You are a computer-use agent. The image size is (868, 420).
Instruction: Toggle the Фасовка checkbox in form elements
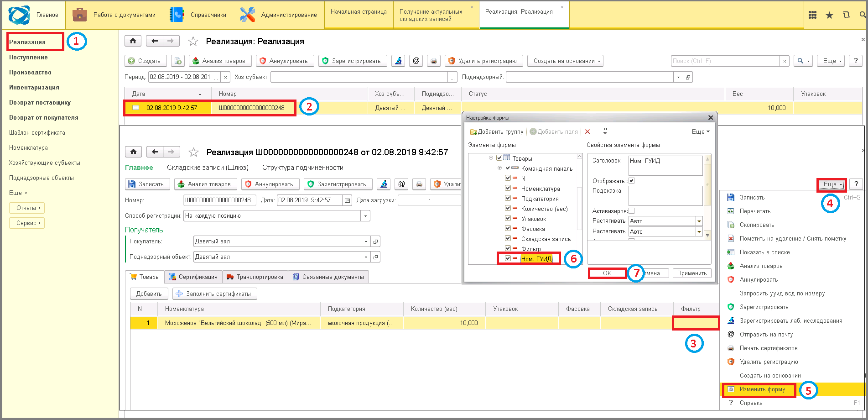508,228
